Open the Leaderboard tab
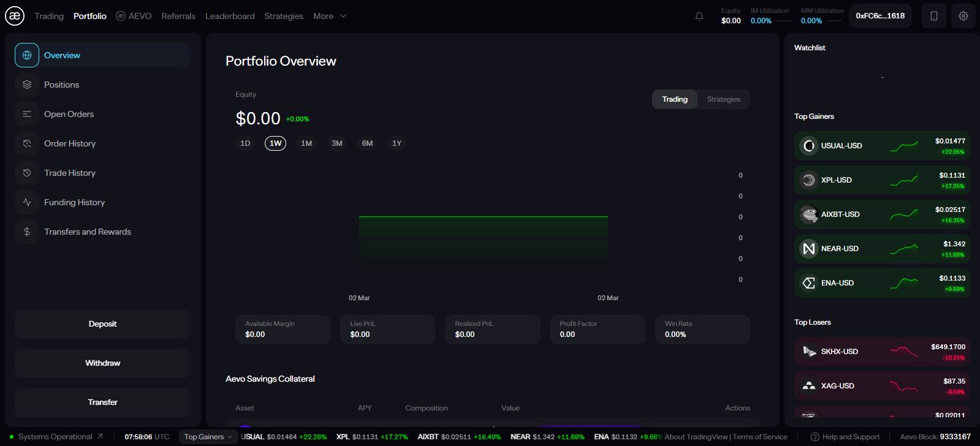 point(230,16)
